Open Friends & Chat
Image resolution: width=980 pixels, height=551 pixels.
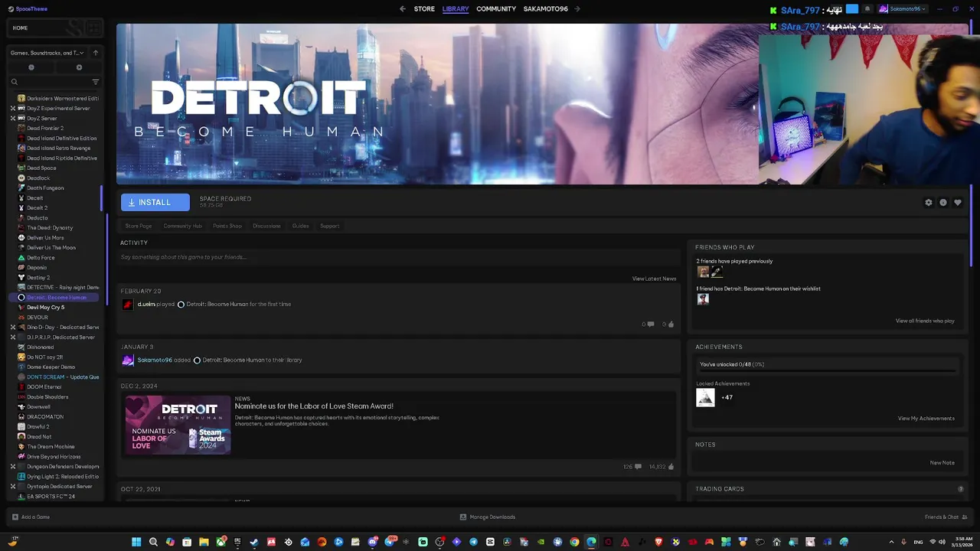tap(946, 517)
